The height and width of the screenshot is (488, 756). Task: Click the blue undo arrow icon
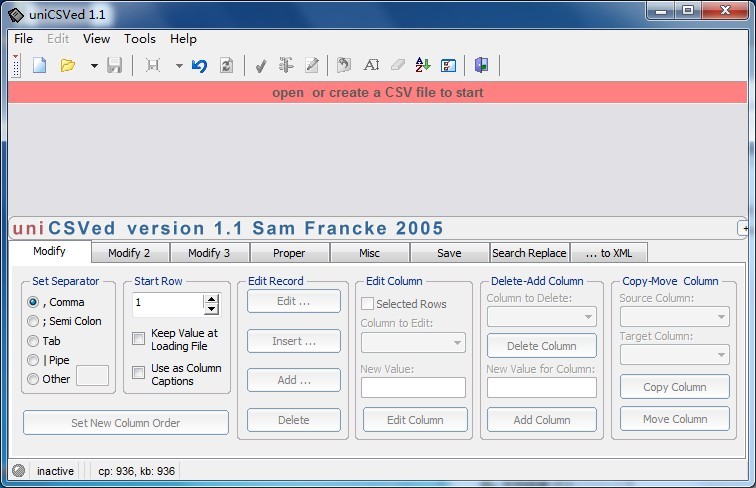pyautogui.click(x=199, y=66)
